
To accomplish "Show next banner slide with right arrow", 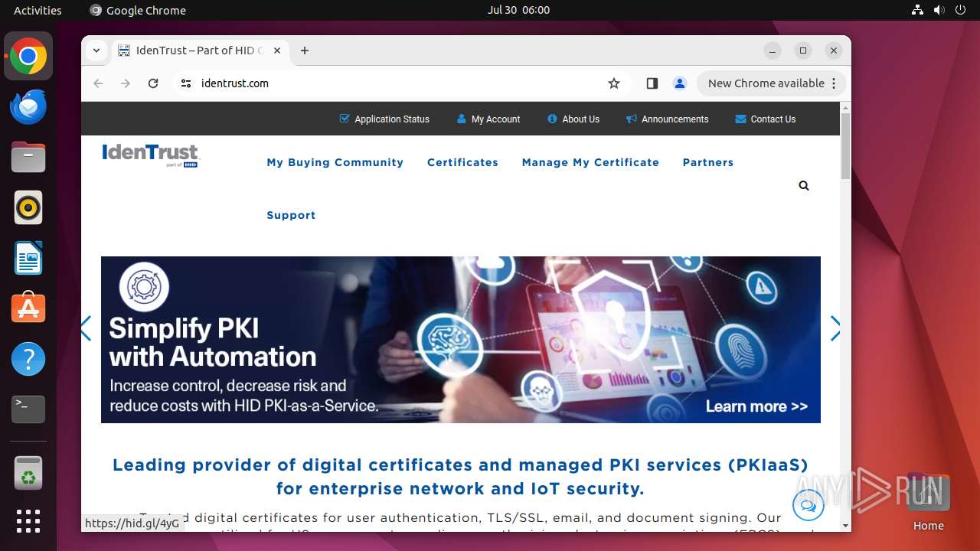I will [835, 328].
